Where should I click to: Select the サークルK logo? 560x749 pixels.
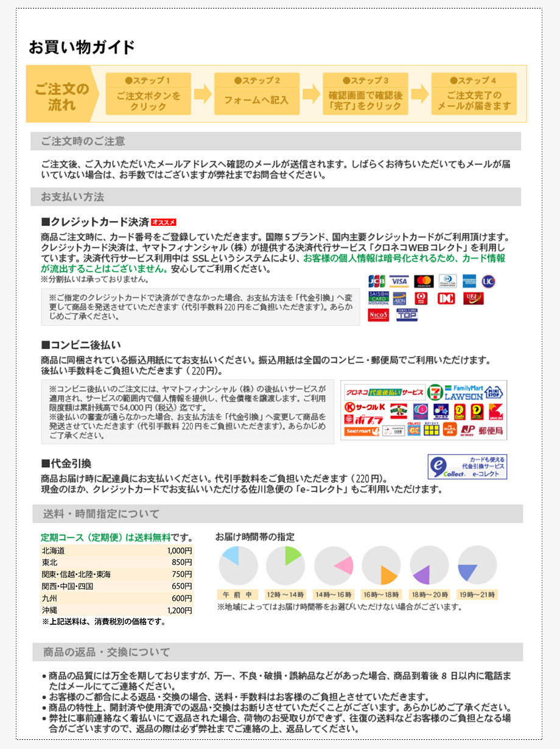(x=365, y=407)
